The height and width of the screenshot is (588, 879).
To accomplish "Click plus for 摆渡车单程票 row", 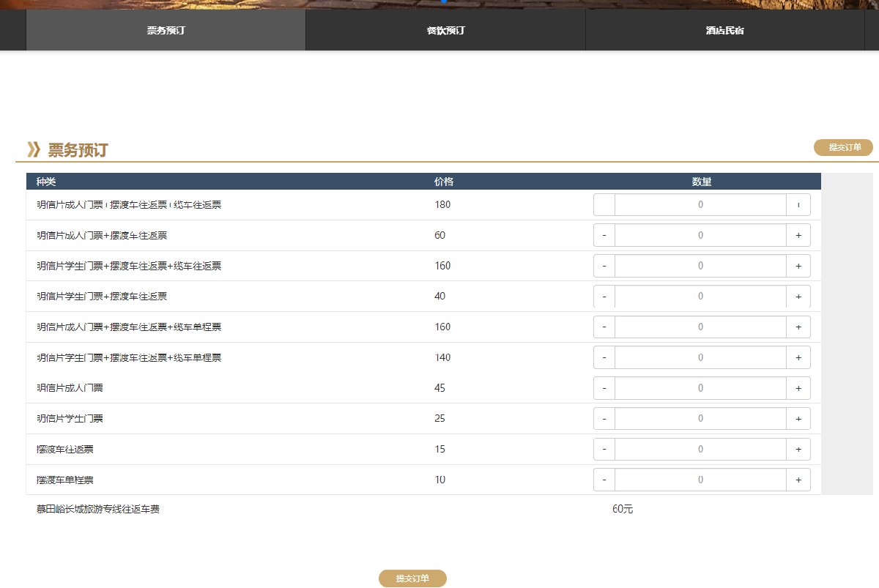I will click(798, 480).
